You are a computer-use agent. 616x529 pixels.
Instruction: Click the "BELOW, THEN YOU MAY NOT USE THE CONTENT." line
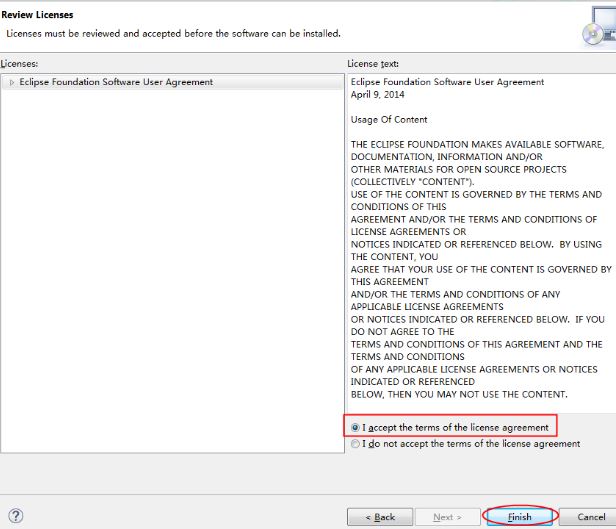click(459, 394)
